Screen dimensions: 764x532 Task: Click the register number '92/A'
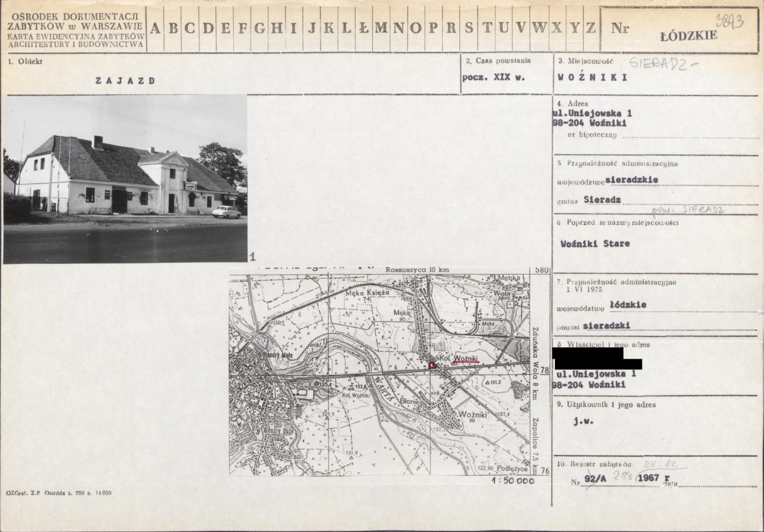[595, 478]
